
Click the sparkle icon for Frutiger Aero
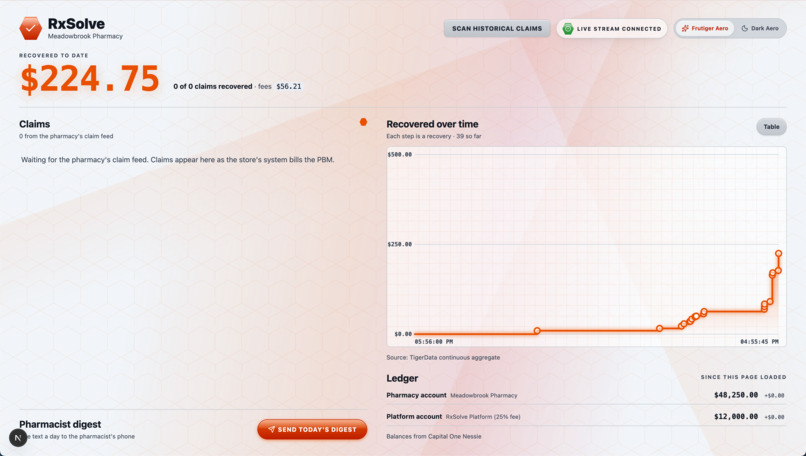coord(685,28)
